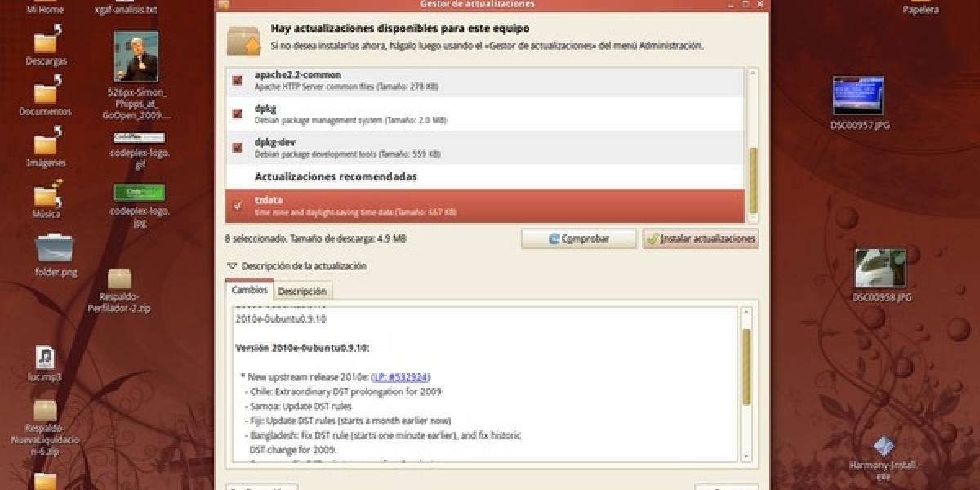Click changelog scroll-up arrow
The width and height of the screenshot is (980, 490).
click(746, 312)
